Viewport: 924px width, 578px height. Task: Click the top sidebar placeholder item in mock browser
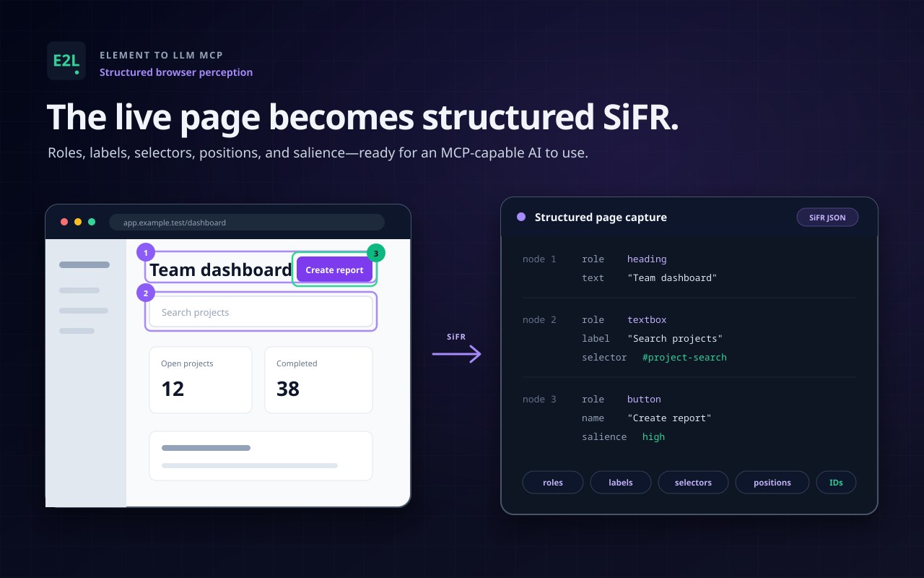click(84, 265)
